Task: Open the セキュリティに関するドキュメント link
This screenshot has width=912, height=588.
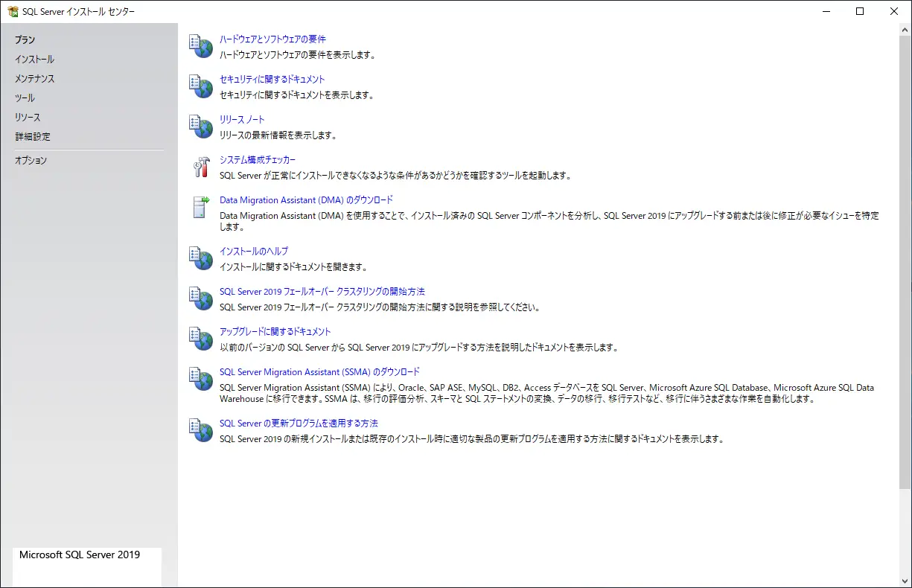Action: click(272, 79)
